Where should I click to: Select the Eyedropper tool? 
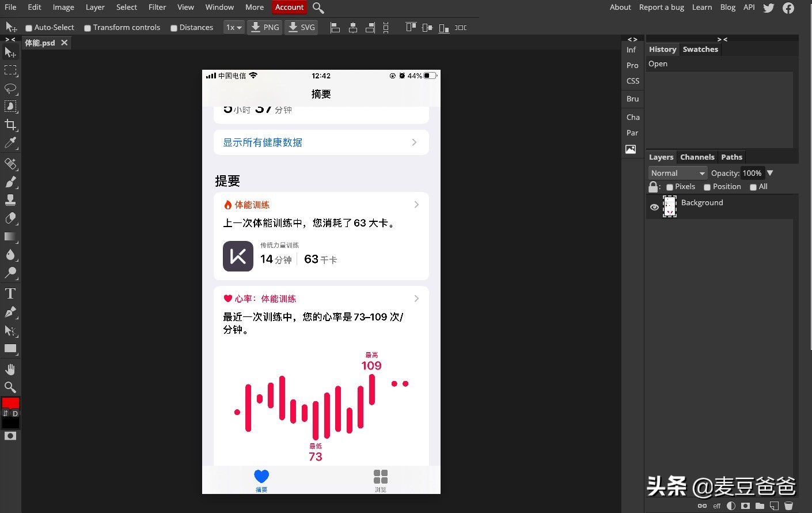pos(11,144)
